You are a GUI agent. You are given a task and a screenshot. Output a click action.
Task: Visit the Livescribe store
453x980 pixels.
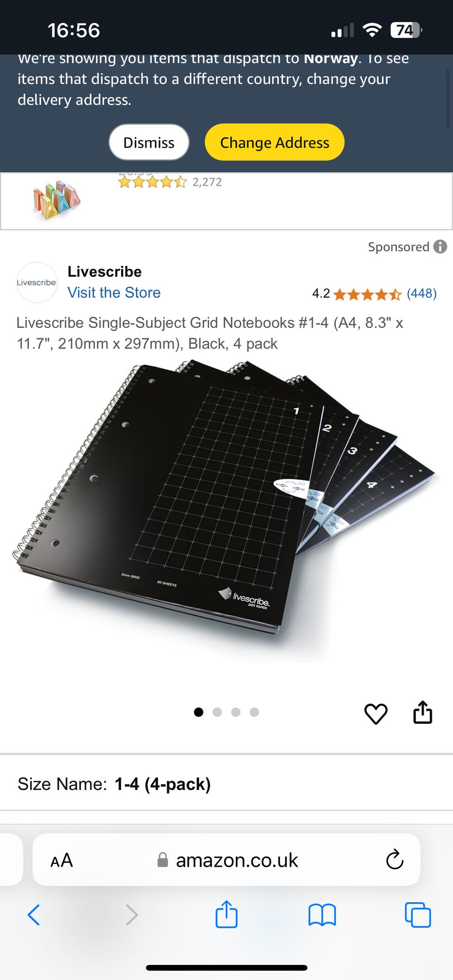pos(114,292)
